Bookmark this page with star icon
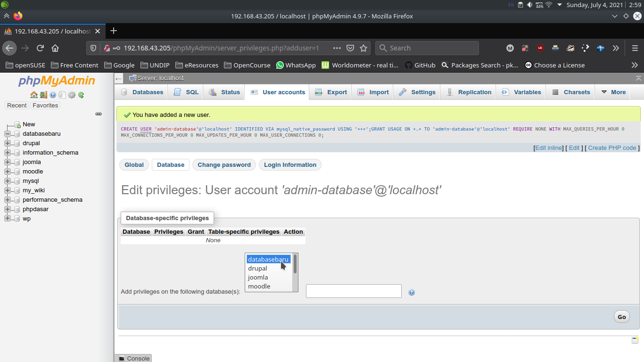 (363, 48)
